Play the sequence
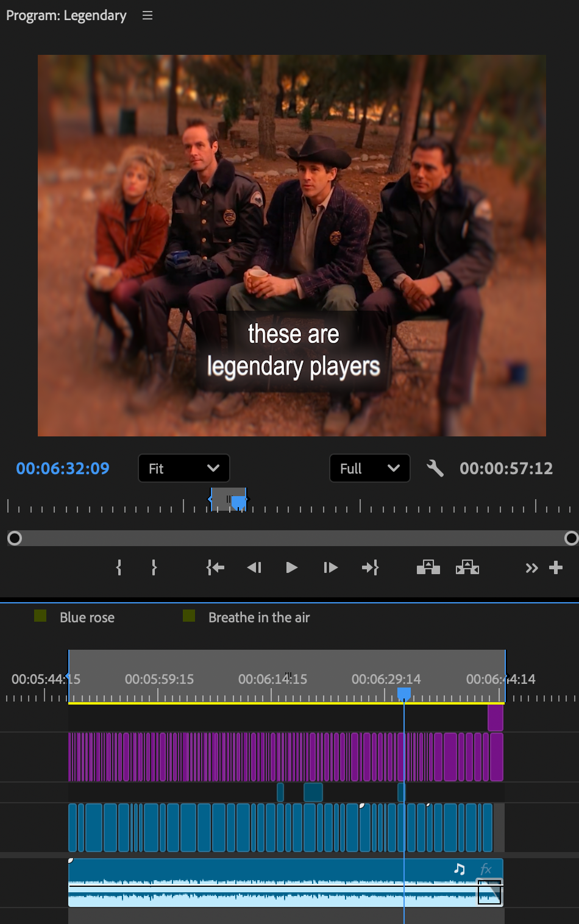579x924 pixels. click(292, 567)
